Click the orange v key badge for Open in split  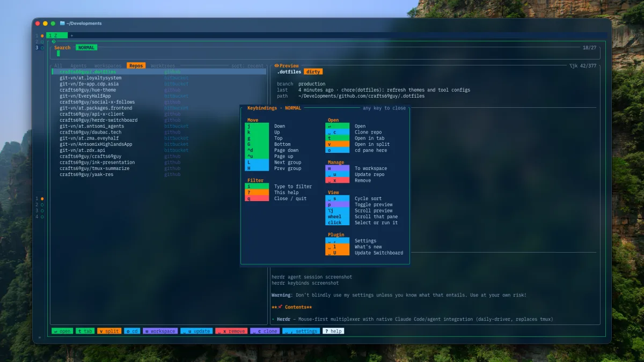(x=337, y=144)
